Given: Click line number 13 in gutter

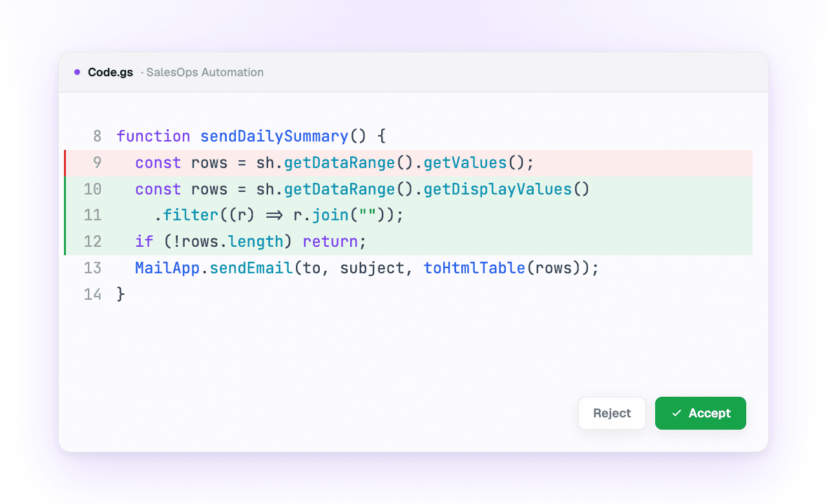Looking at the screenshot, I should point(93,268).
